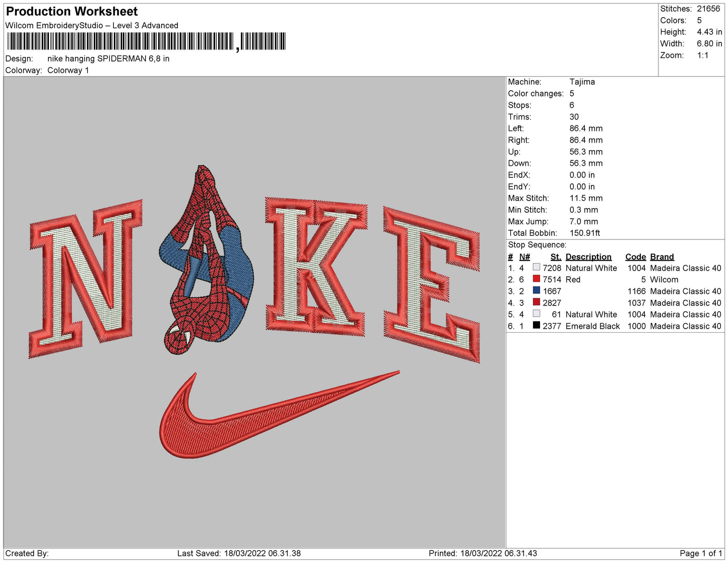Click the Code column header

(635, 257)
